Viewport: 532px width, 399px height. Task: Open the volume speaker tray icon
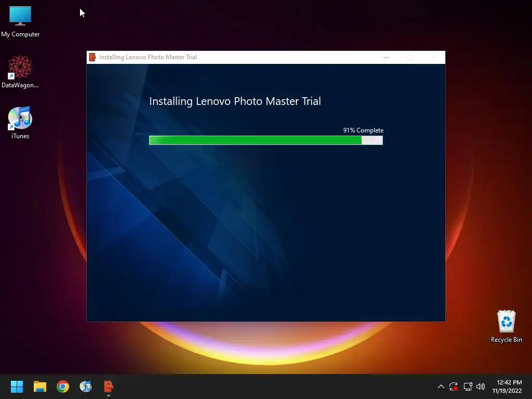[481, 387]
